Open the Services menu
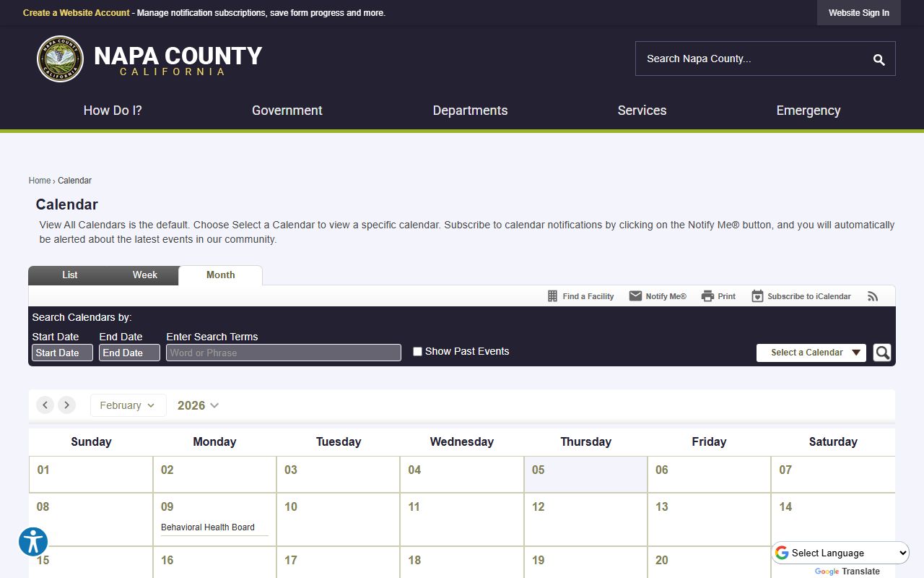 (642, 111)
